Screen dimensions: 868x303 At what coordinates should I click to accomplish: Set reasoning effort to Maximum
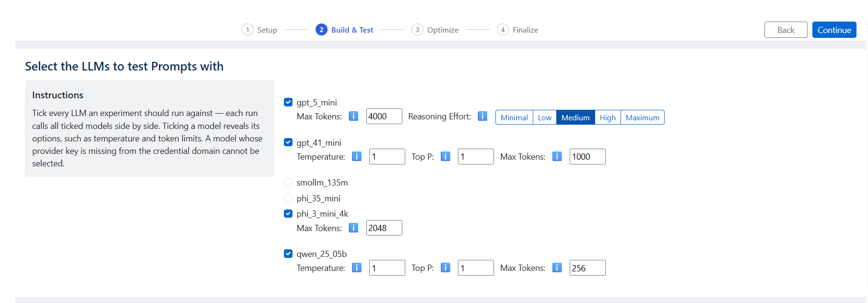pos(642,117)
